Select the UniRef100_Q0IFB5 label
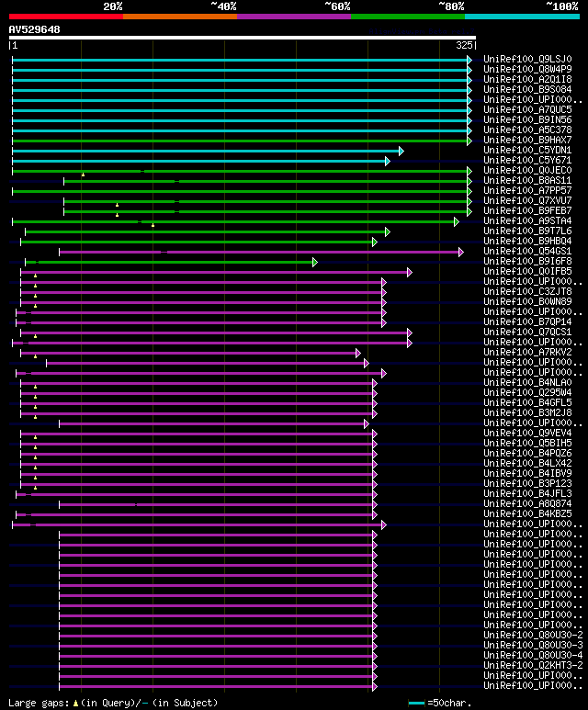The height and width of the screenshot is (710, 588). coord(527,272)
